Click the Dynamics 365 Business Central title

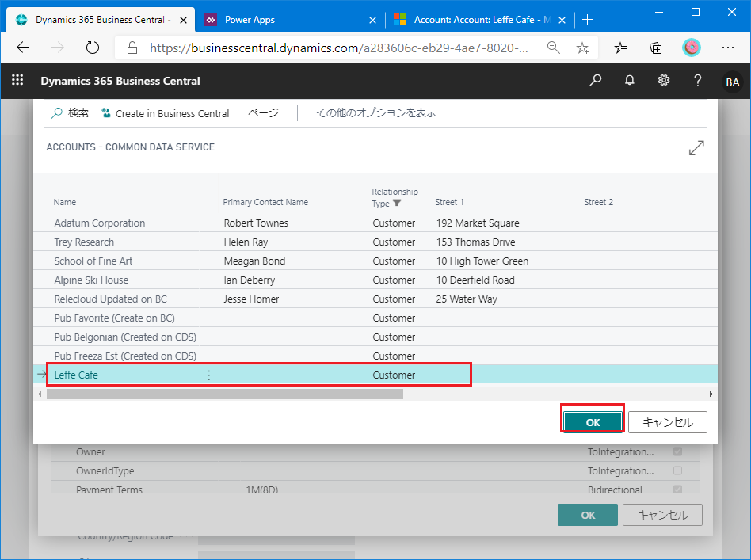(120, 81)
